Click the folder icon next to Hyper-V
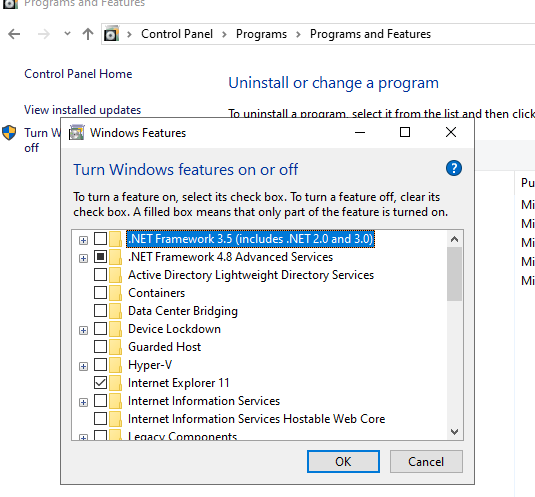535x497 pixels. tap(115, 365)
